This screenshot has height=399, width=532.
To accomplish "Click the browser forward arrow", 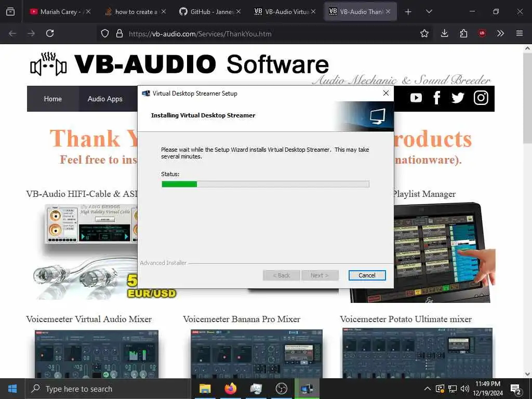I will pos(31,34).
